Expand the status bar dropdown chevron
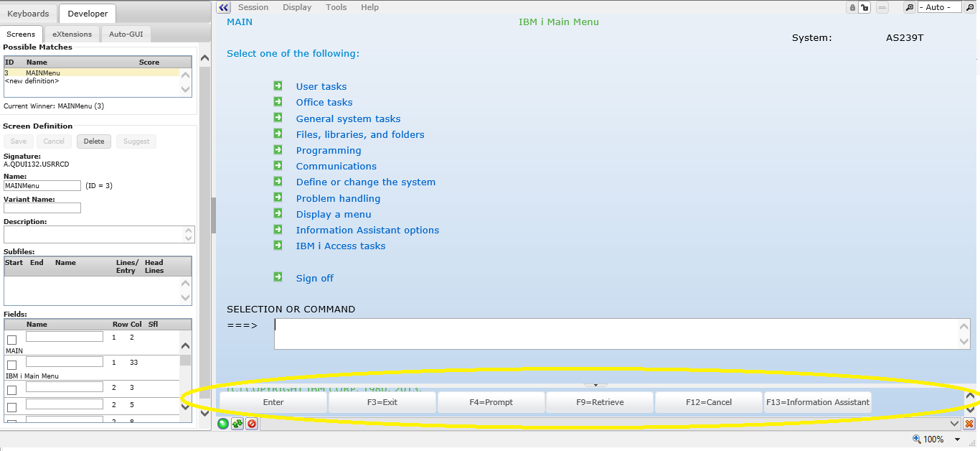The height and width of the screenshot is (451, 980). click(x=954, y=424)
